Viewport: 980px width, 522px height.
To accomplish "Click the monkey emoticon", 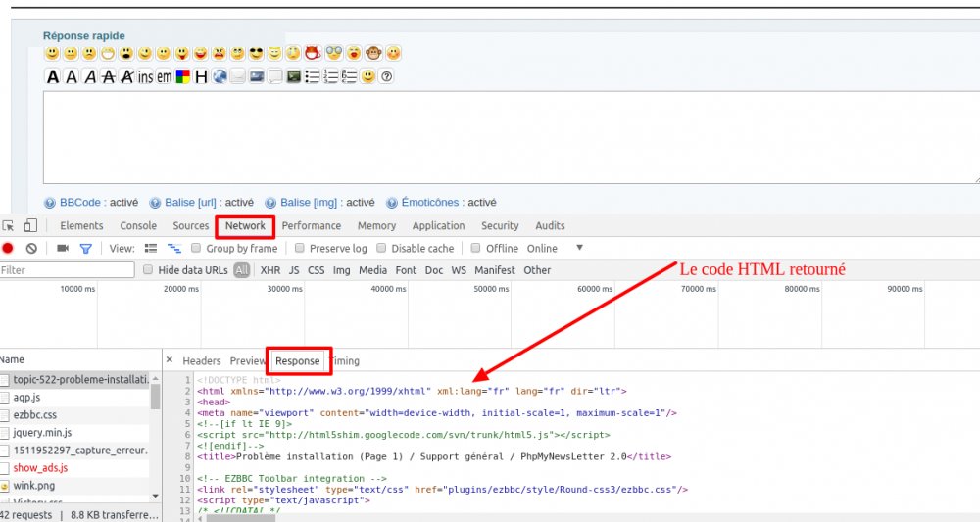I will (x=374, y=53).
